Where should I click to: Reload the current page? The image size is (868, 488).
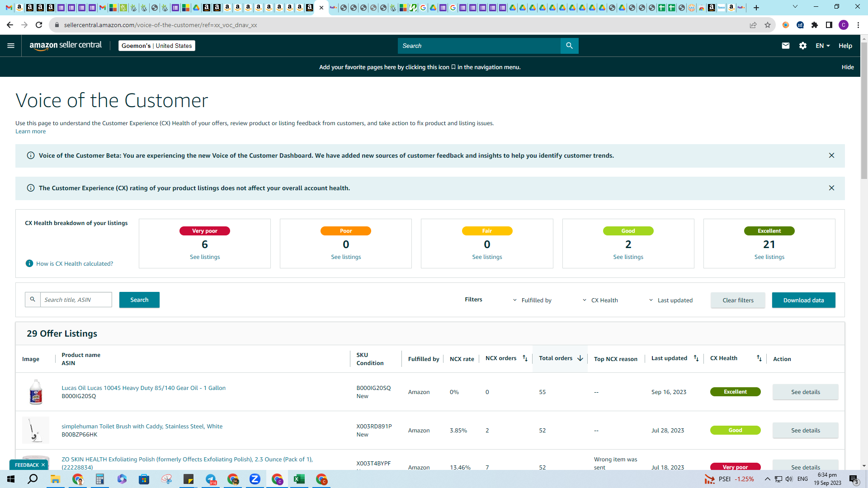[x=39, y=25]
